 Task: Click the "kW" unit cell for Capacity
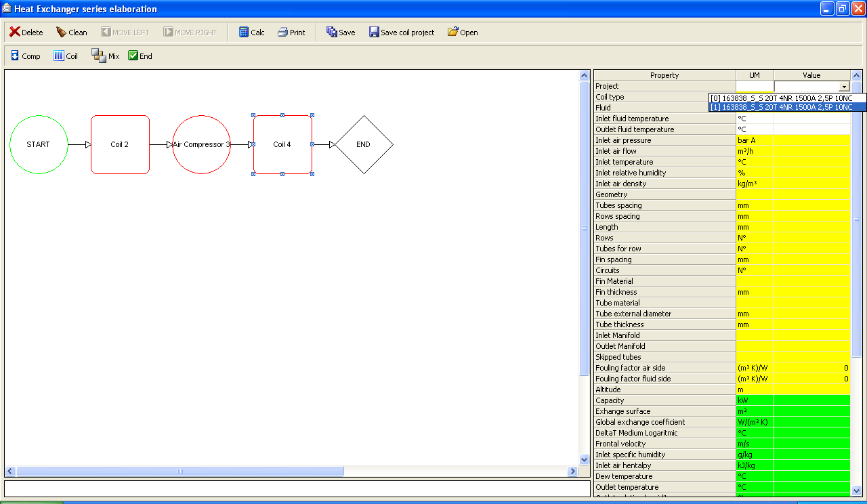pos(755,400)
